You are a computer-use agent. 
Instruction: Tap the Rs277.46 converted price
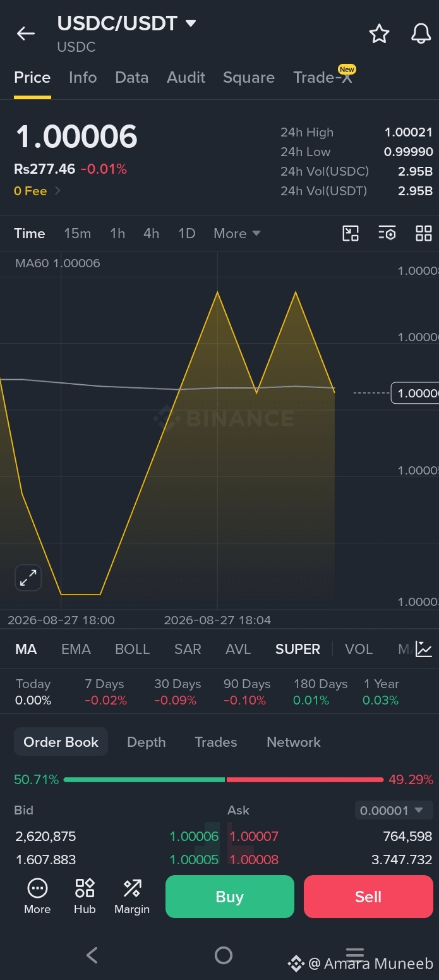pos(45,169)
